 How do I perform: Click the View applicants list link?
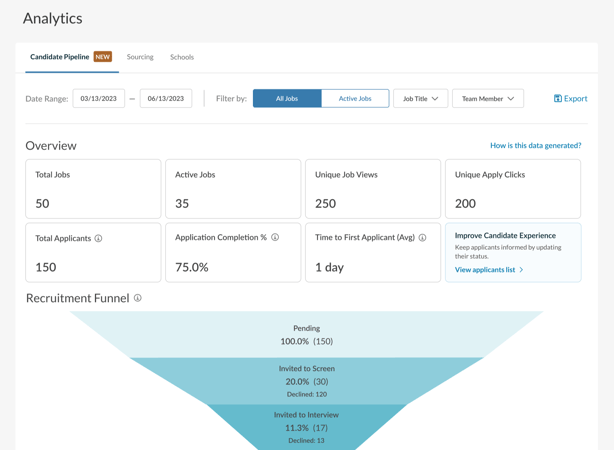point(485,270)
